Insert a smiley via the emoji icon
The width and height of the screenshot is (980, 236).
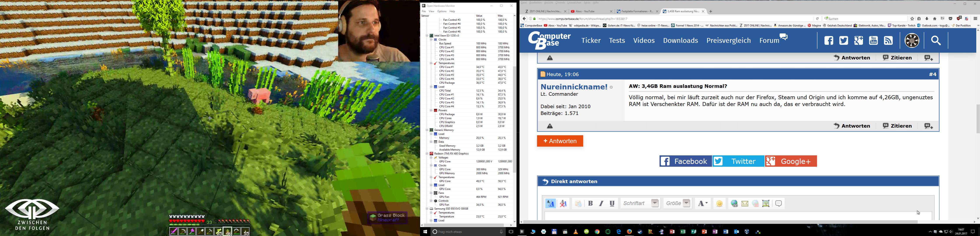pos(719,204)
